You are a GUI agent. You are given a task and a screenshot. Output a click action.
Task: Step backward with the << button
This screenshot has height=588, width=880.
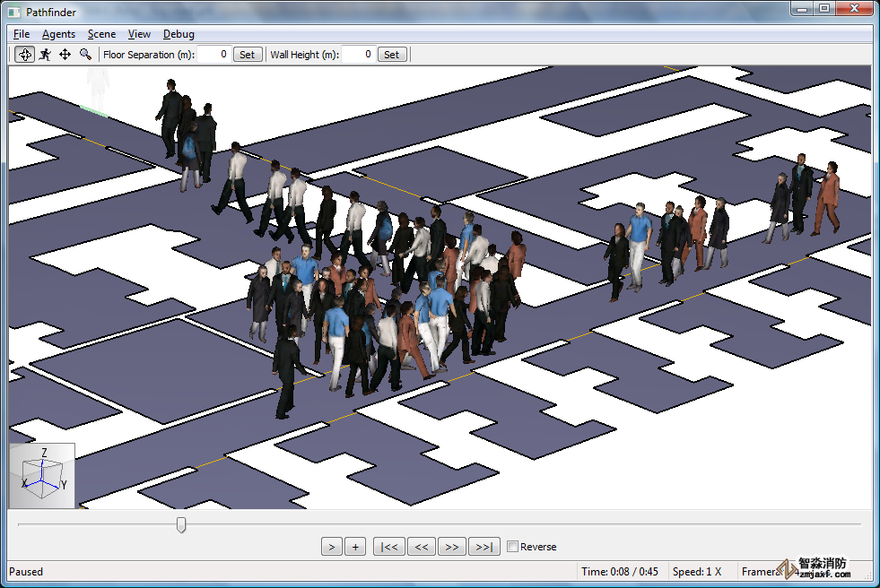(421, 547)
